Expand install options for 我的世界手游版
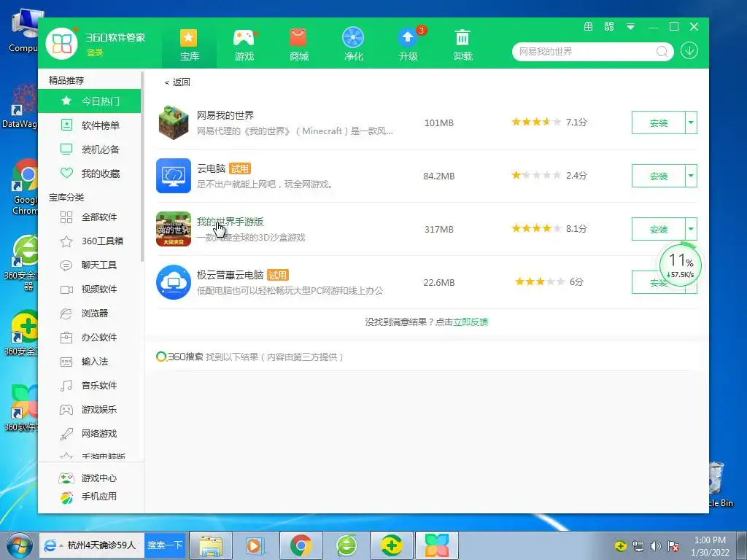Image resolution: width=747 pixels, height=560 pixels. (691, 230)
